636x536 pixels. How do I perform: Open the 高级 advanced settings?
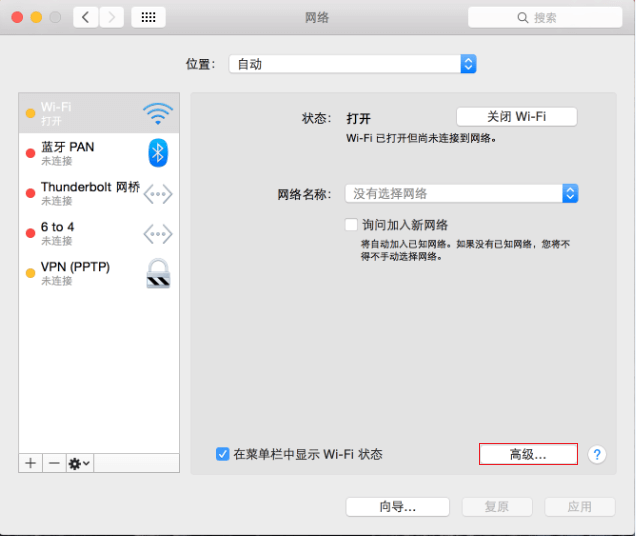pos(528,454)
